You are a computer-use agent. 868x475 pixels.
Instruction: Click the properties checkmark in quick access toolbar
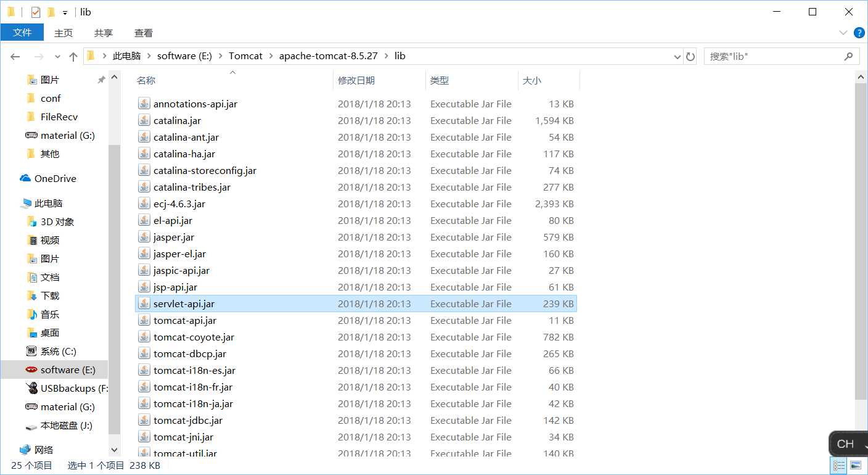point(36,12)
